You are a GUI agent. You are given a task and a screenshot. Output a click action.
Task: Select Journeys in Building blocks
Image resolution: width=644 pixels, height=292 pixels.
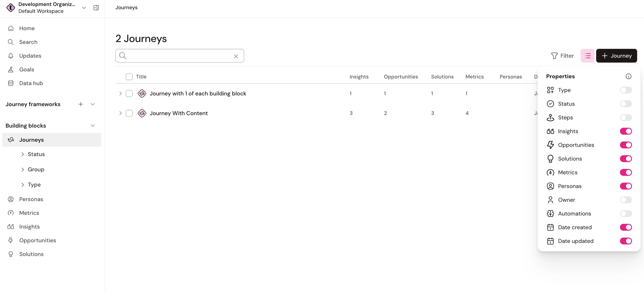(x=52, y=140)
